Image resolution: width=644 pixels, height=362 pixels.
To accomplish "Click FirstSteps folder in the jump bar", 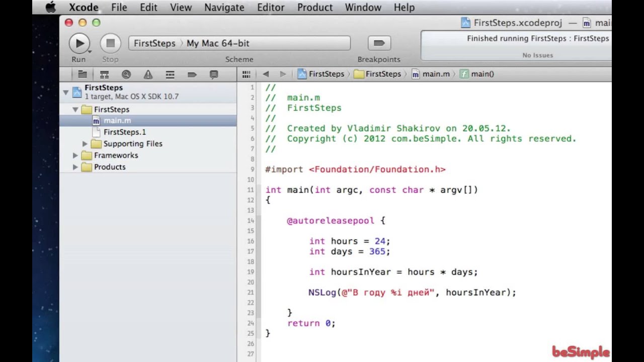I will (x=377, y=74).
